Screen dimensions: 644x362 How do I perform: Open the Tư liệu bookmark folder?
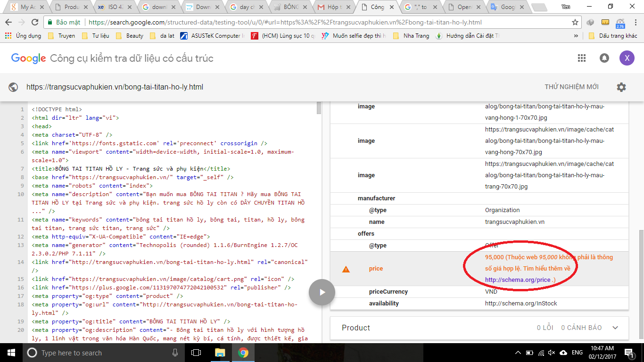(95, 36)
